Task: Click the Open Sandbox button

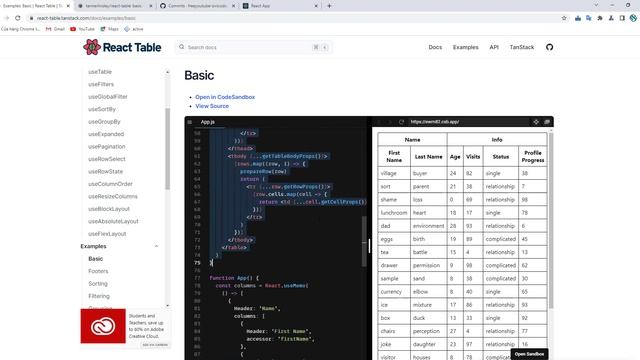Action: point(529,354)
